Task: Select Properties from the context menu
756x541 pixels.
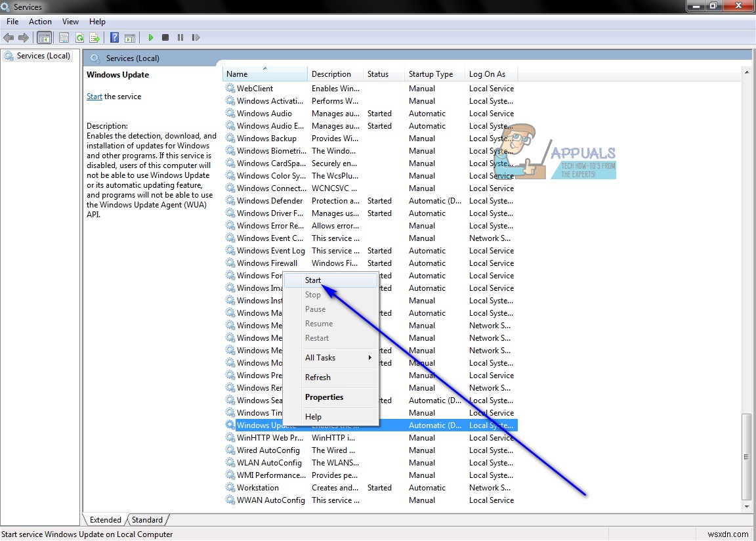Action: [324, 397]
